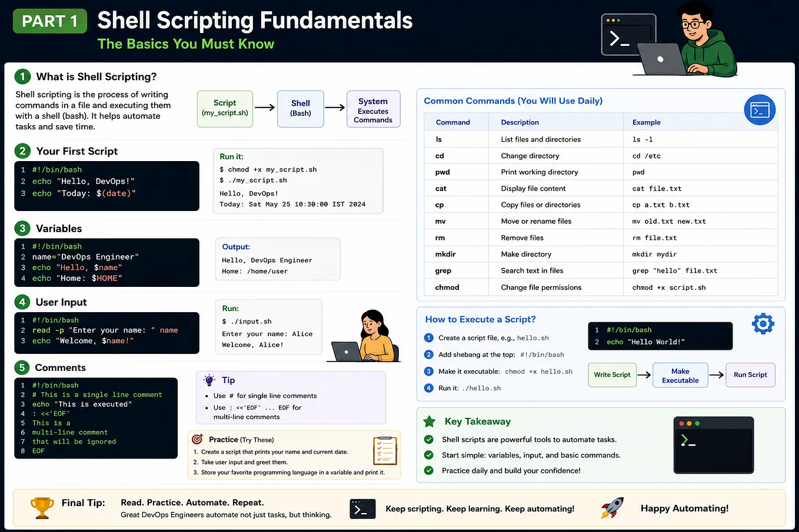This screenshot has width=799, height=532.
Task: Click the Move or rename files description
Action: tap(536, 221)
